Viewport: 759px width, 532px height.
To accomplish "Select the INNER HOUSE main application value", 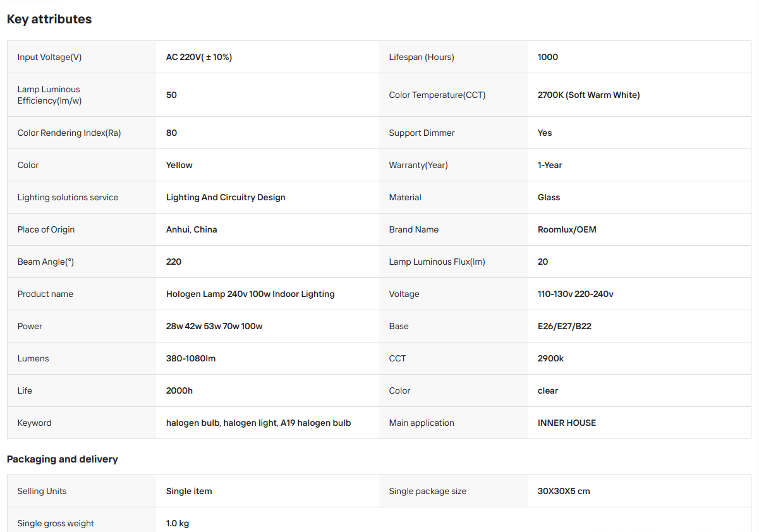I will tap(567, 423).
